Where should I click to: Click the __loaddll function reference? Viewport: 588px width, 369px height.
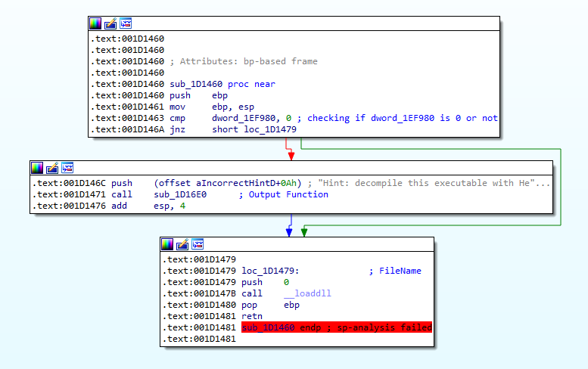[x=307, y=293]
